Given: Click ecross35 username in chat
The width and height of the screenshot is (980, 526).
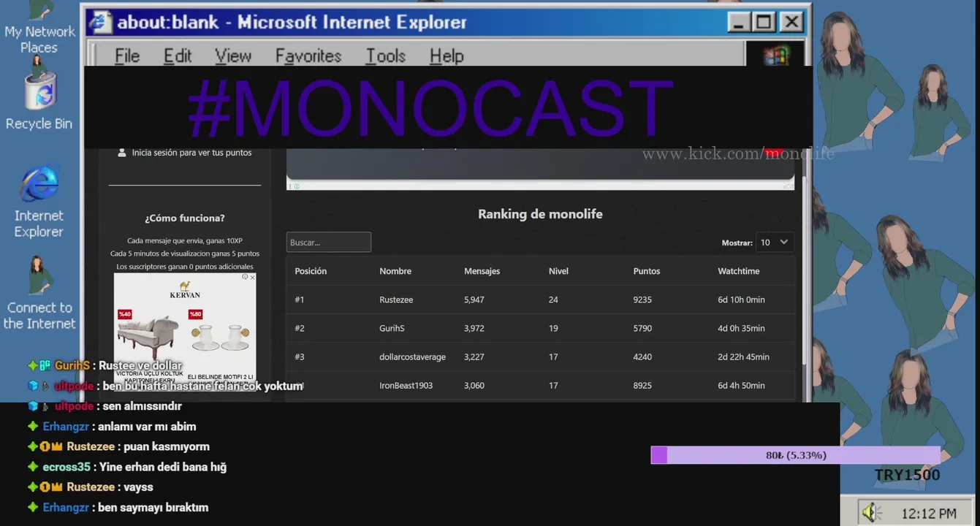Looking at the screenshot, I should click(67, 467).
